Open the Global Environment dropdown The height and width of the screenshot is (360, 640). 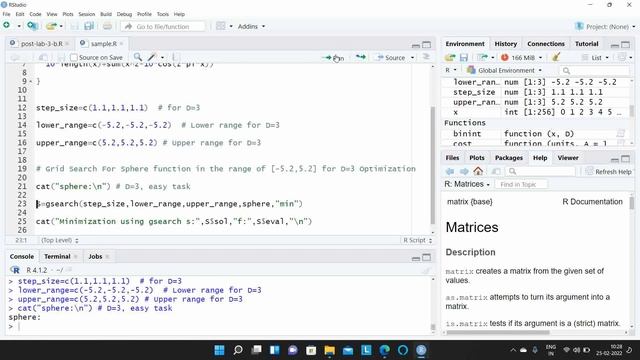pos(505,70)
